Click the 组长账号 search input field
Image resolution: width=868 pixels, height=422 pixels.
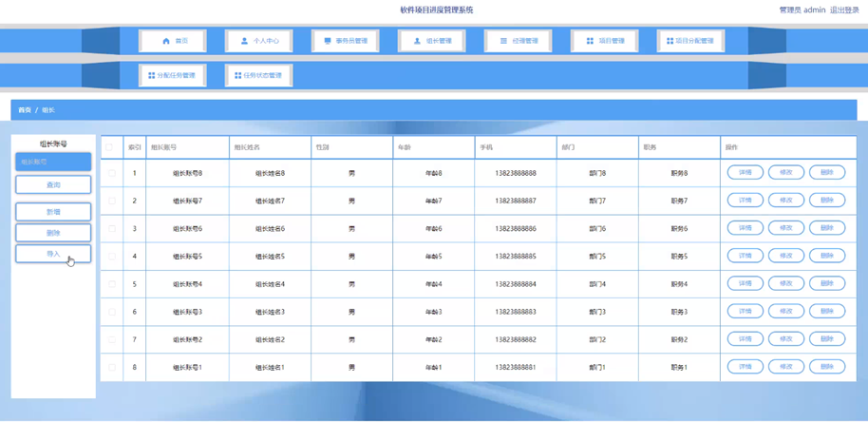pos(53,163)
